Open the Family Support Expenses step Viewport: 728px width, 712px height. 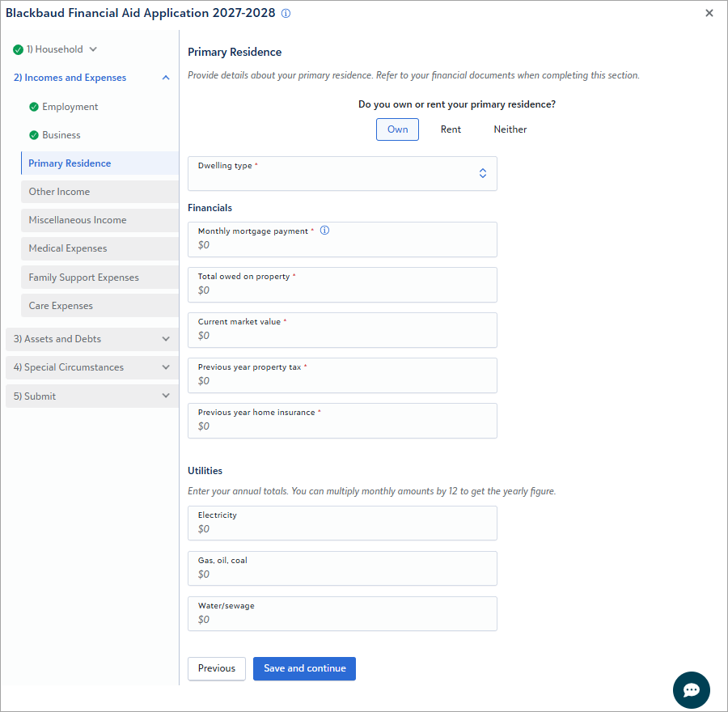(x=99, y=278)
